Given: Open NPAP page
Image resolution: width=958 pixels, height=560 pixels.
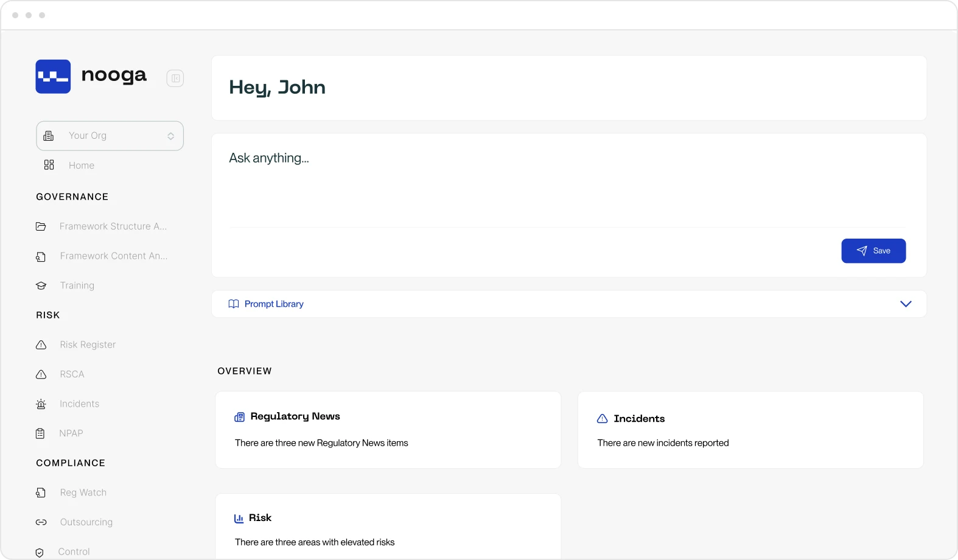Looking at the screenshot, I should [x=71, y=433].
